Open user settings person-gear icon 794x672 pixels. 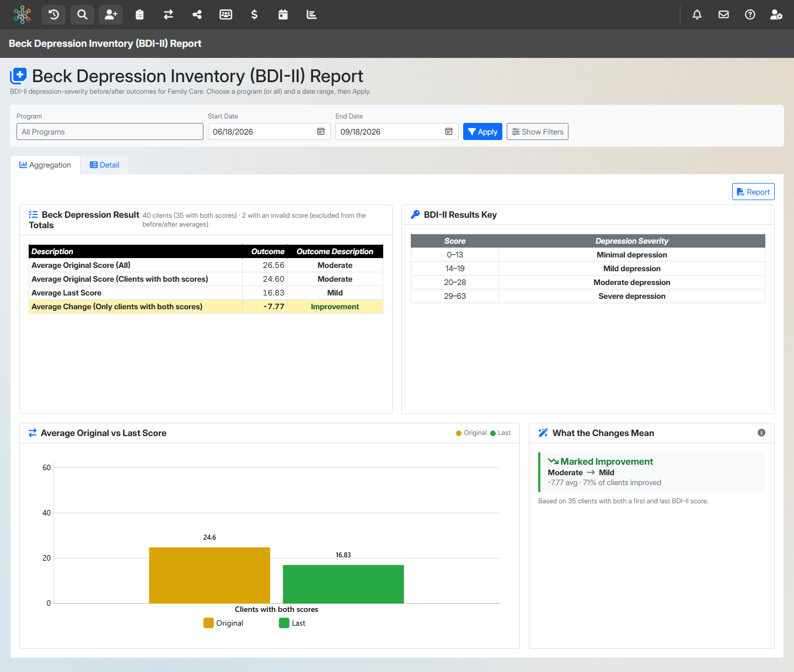click(776, 15)
